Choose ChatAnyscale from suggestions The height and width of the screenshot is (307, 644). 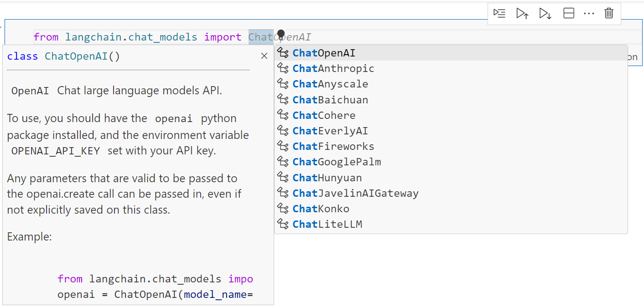pos(451,84)
